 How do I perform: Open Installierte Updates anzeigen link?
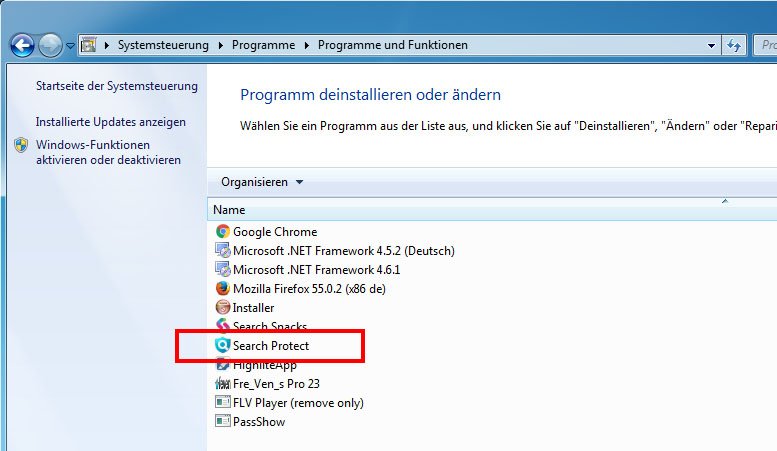coord(111,122)
